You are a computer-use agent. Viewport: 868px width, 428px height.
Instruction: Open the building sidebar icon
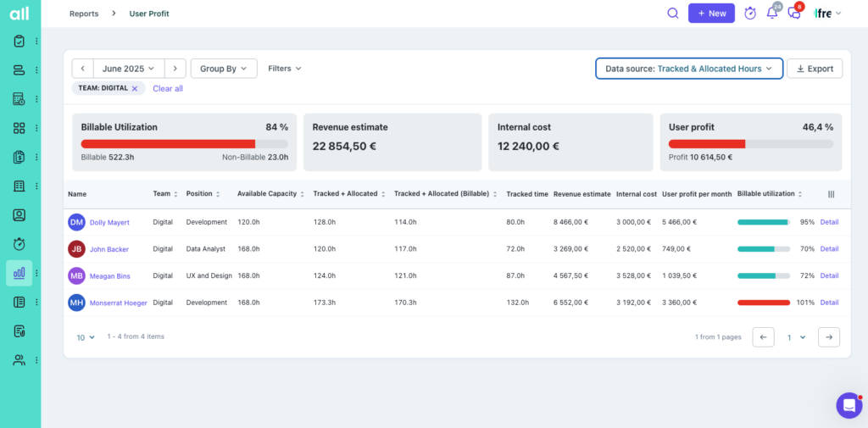coord(19,186)
